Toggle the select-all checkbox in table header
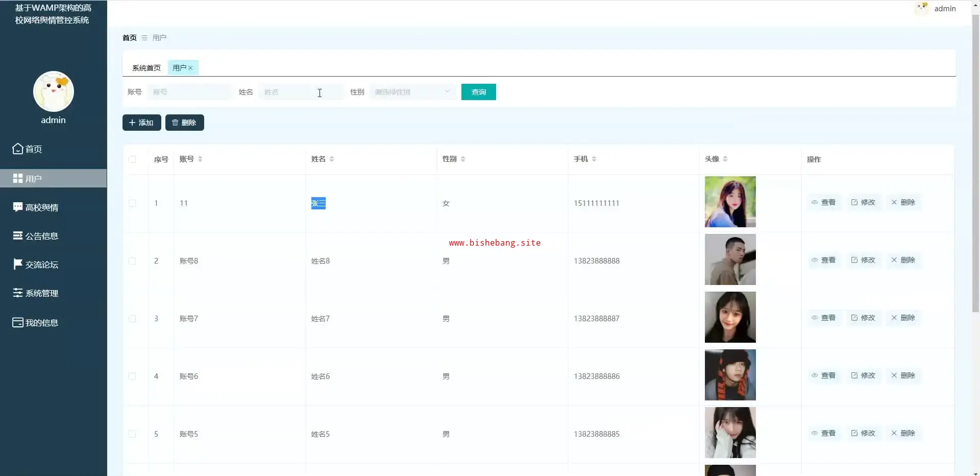 point(132,159)
